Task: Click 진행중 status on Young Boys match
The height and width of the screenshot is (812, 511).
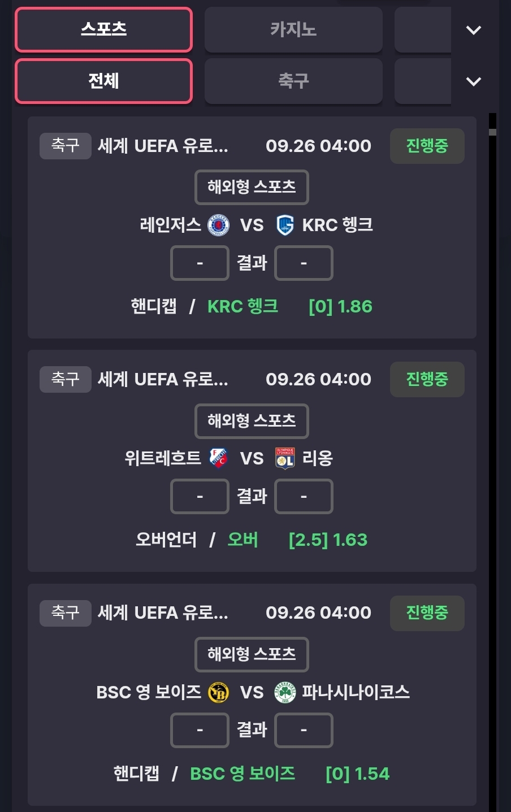Action: click(x=427, y=613)
